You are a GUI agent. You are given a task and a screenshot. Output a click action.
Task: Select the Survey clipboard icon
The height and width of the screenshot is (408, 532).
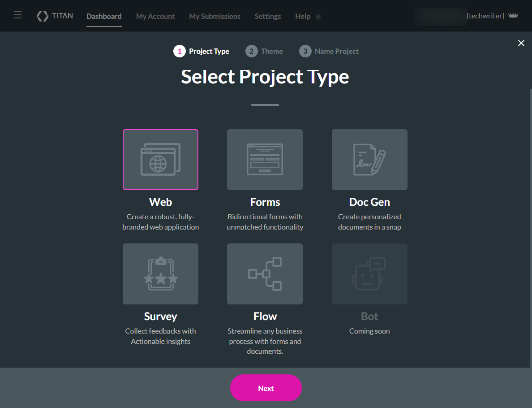click(x=160, y=274)
